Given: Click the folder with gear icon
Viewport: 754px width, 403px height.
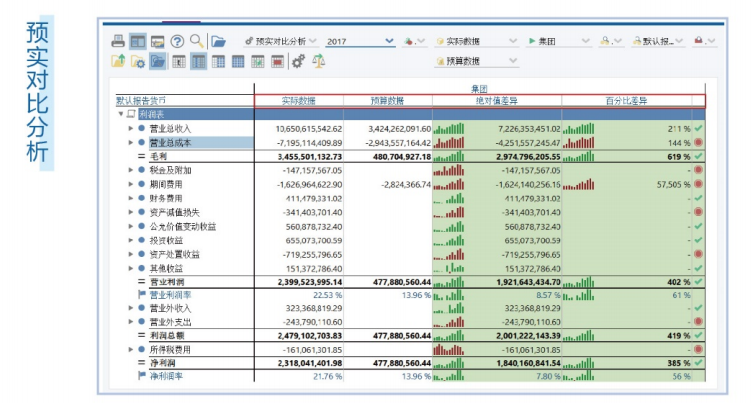Looking at the screenshot, I should 138,61.
